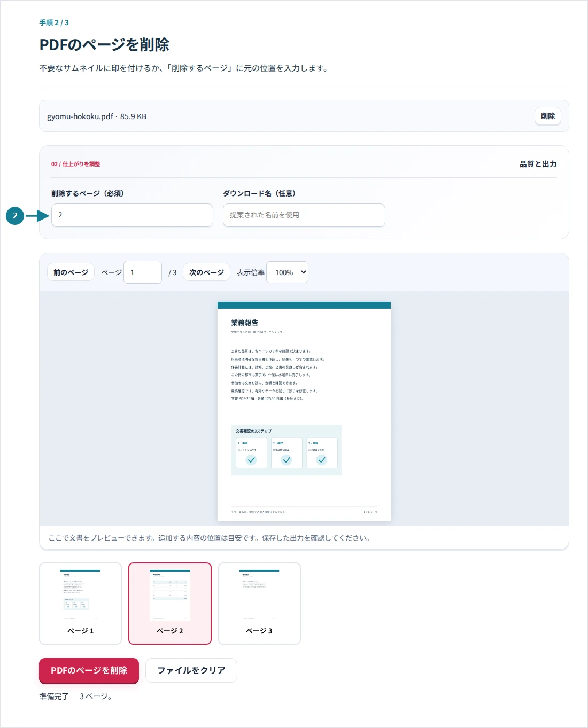The image size is (588, 728).
Task: Open the 表示倍率 100% dropdown
Action: pyautogui.click(x=287, y=272)
